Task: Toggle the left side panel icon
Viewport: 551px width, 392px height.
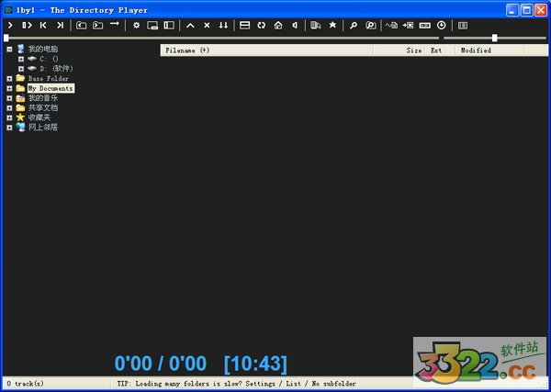Action: click(169, 26)
